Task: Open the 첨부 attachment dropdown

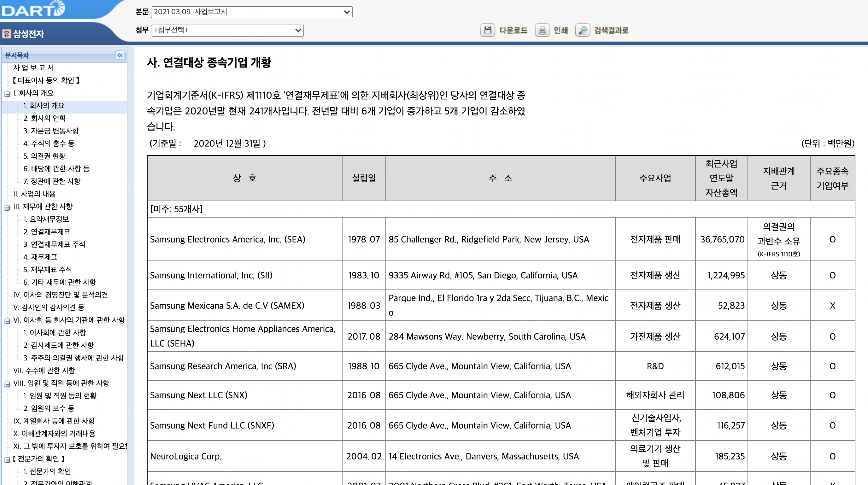Action: coord(227,30)
